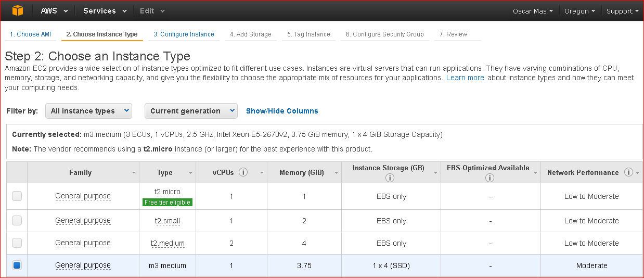Click t2.medium type link
Image resolution: width=644 pixels, height=278 pixels.
click(x=168, y=243)
